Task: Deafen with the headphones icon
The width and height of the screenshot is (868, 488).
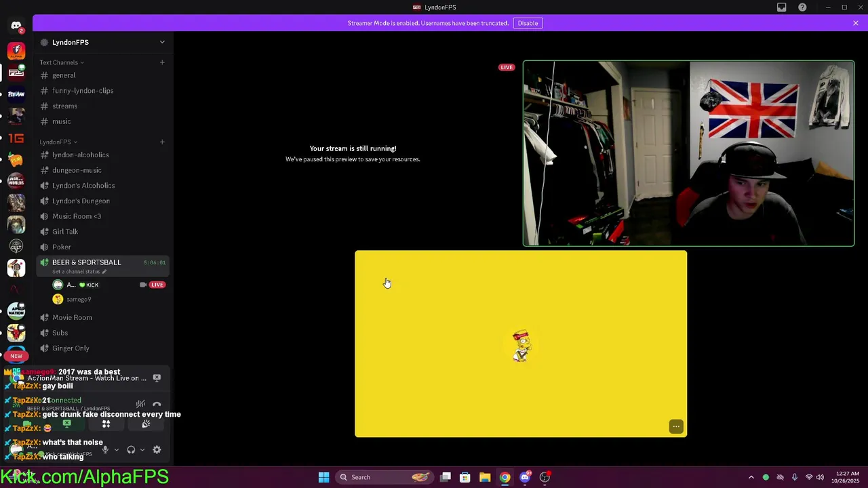Action: coord(131,450)
